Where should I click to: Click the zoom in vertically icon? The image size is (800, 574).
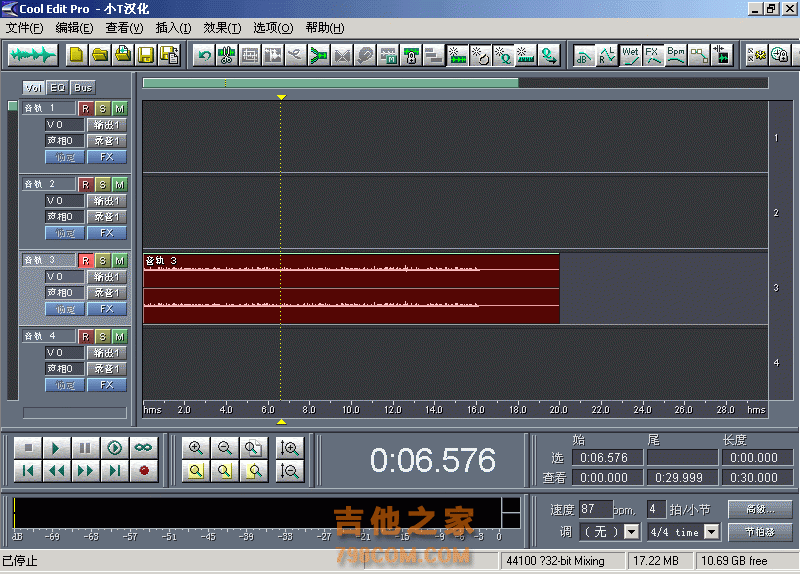[290, 448]
